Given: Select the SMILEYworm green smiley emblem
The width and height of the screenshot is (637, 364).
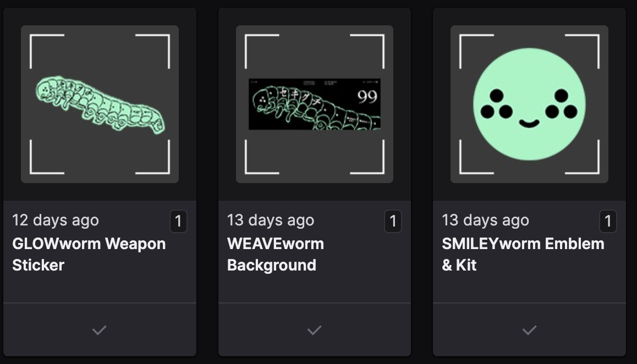Looking at the screenshot, I should pyautogui.click(x=529, y=104).
